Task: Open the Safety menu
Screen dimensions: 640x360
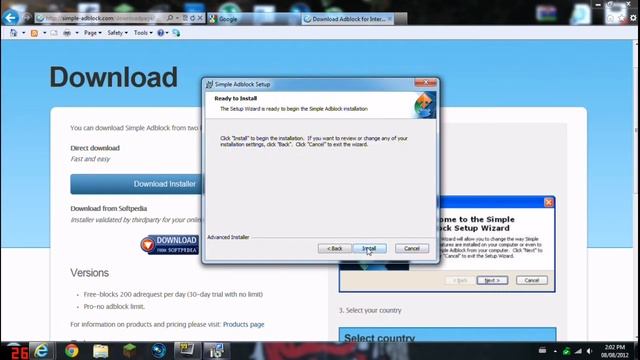Action: click(118, 33)
